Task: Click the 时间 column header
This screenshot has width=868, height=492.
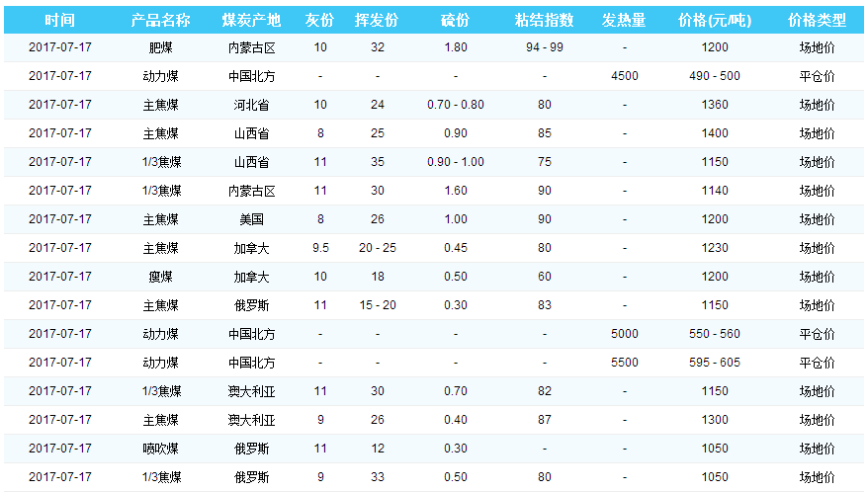Action: (59, 20)
